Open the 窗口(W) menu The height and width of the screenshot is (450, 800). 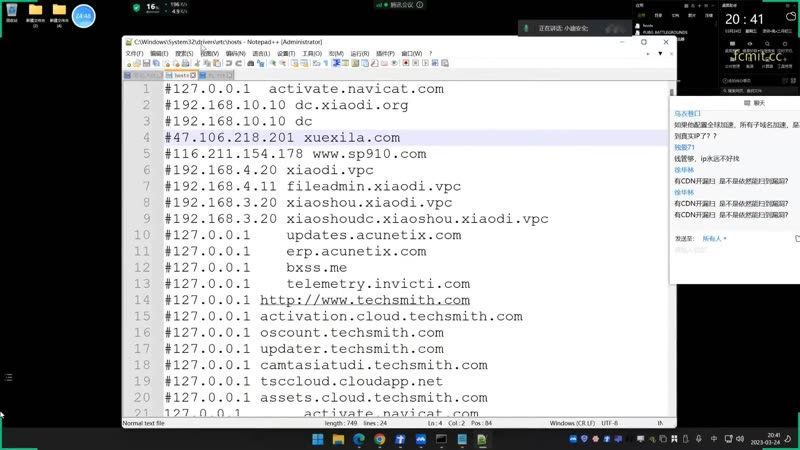(x=411, y=54)
